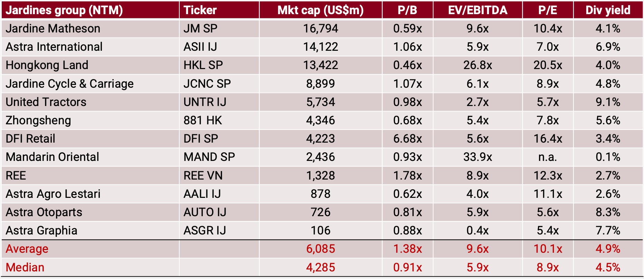The image size is (644, 279).
Task: Click the Div yield column header
Action: (x=608, y=10)
